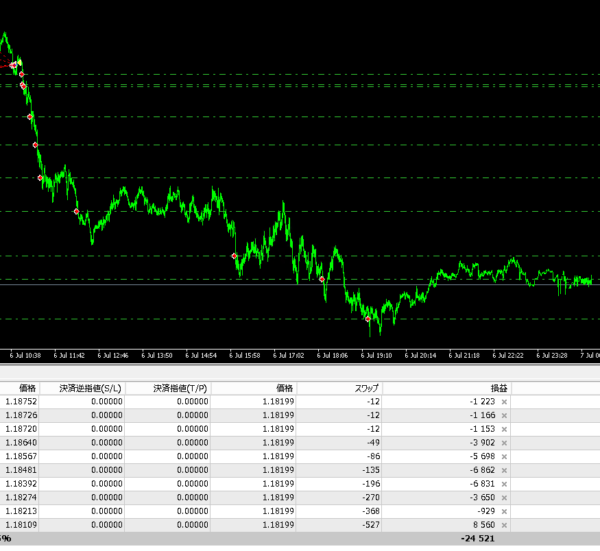Close the position with loss -5 698
The width and height of the screenshot is (600, 551).
504,456
